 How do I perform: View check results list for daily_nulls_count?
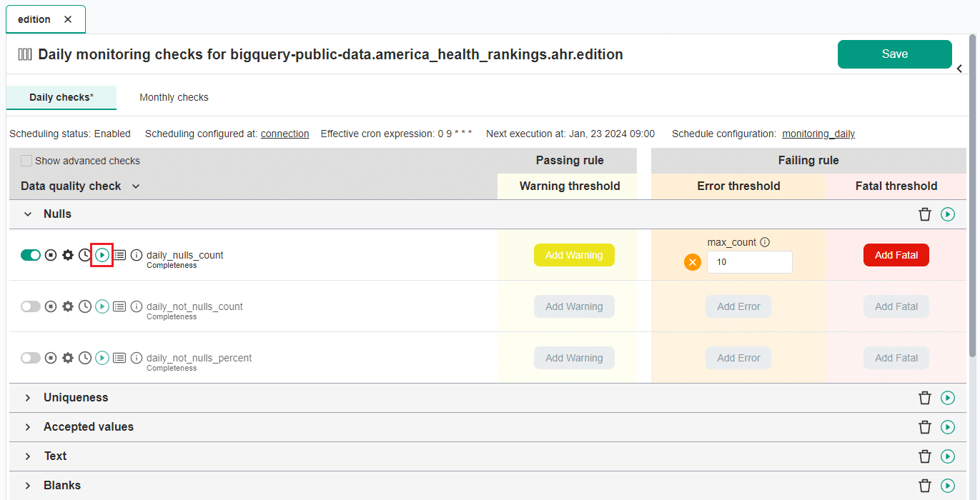click(x=119, y=255)
